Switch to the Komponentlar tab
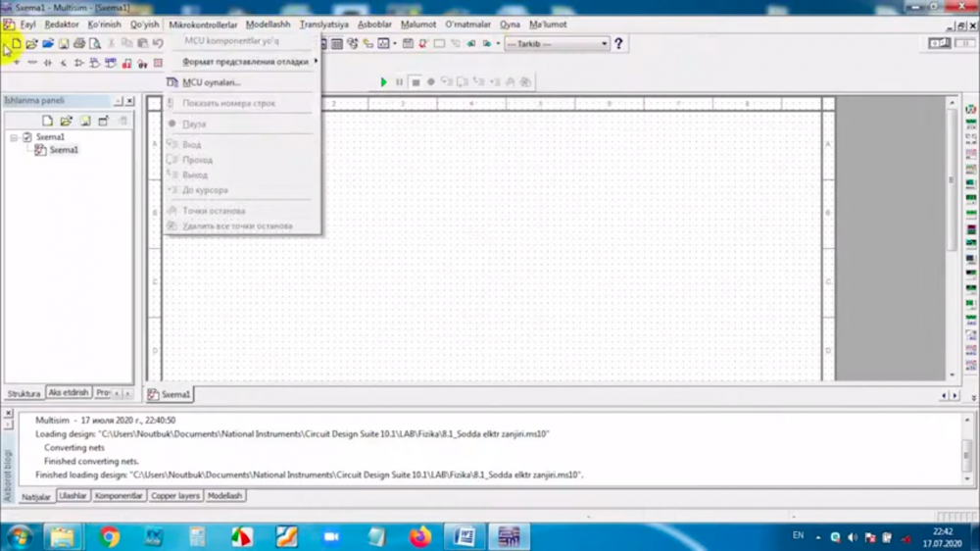 coord(119,496)
